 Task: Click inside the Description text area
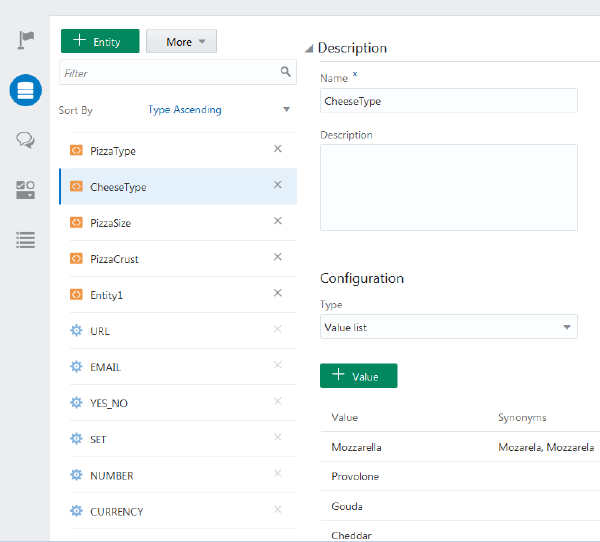click(448, 188)
